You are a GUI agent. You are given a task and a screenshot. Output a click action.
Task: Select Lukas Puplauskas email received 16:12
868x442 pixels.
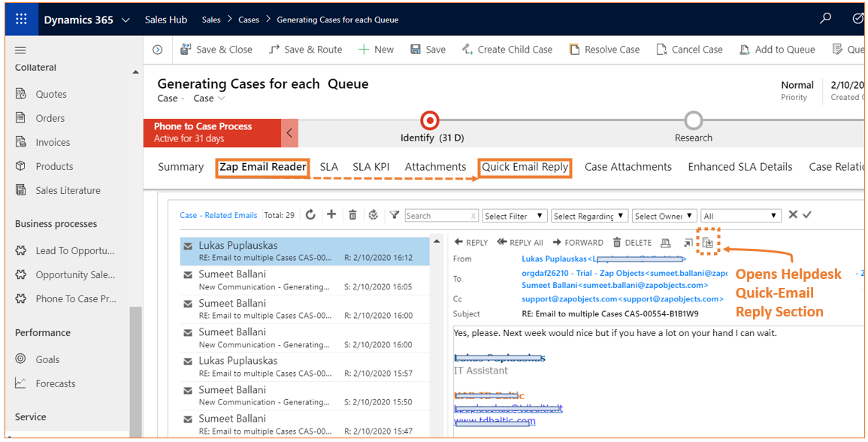[x=304, y=251]
